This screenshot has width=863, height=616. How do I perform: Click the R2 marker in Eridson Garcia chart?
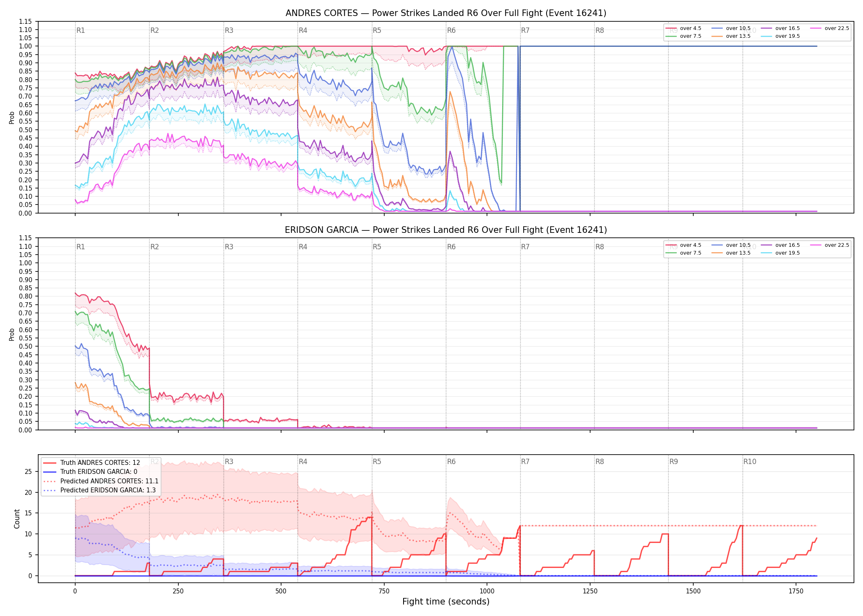pos(155,247)
